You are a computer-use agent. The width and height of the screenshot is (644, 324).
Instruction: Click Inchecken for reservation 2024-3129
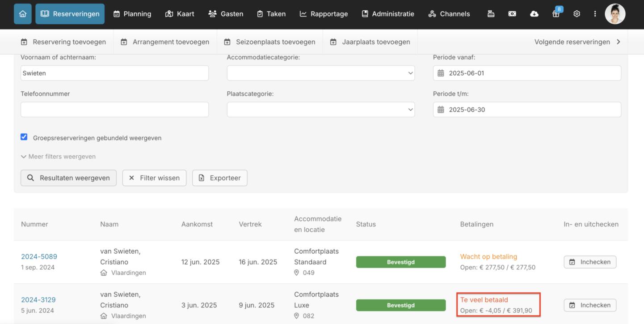[590, 305]
